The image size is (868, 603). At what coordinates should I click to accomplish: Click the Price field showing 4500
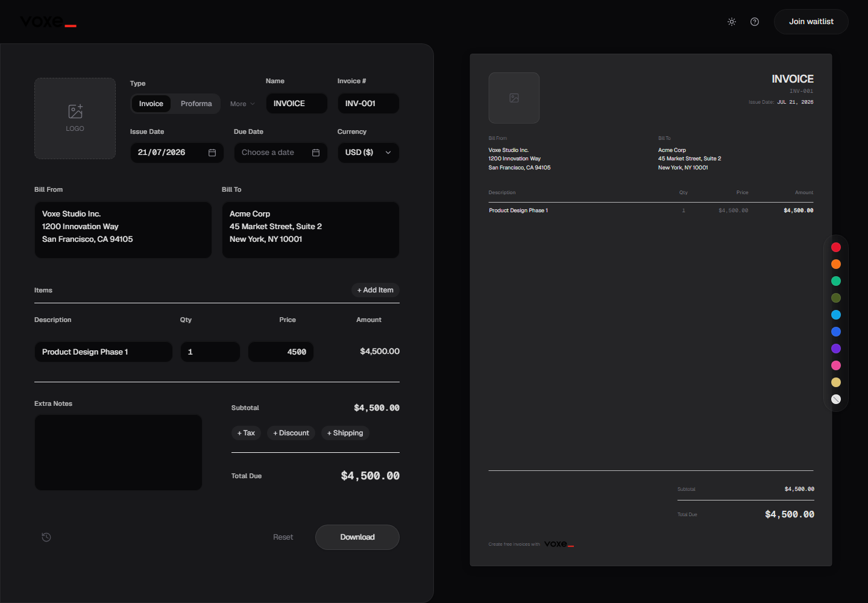(x=281, y=352)
